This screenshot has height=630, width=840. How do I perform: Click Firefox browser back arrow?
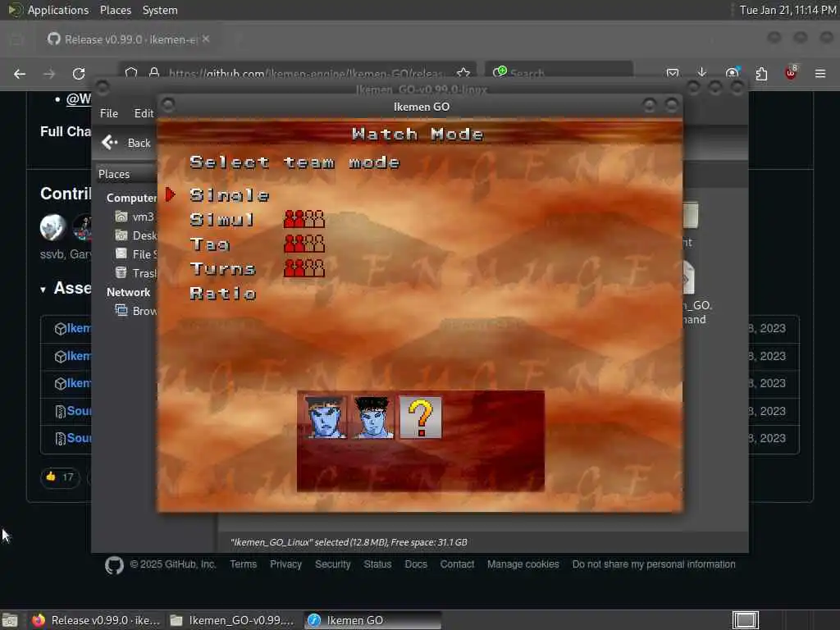point(20,74)
